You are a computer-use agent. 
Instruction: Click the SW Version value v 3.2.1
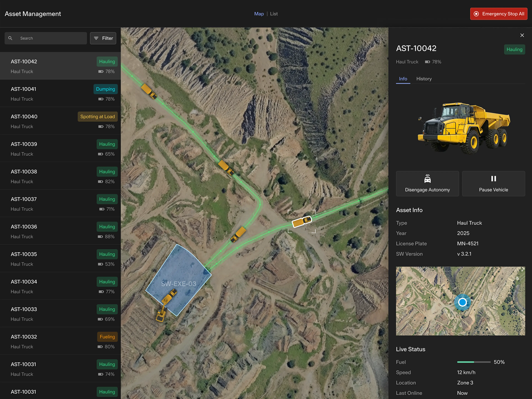click(464, 254)
